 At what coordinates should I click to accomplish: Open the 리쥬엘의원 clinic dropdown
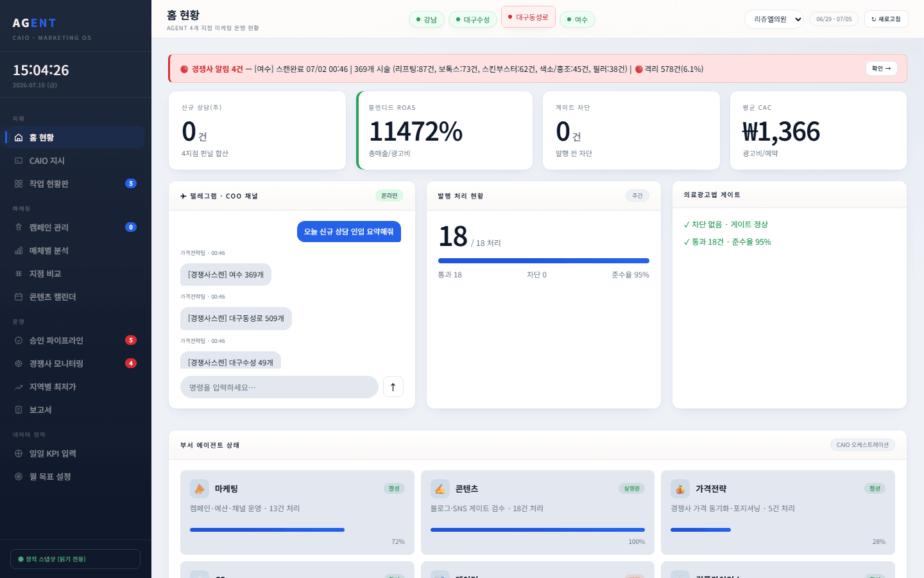(x=774, y=19)
